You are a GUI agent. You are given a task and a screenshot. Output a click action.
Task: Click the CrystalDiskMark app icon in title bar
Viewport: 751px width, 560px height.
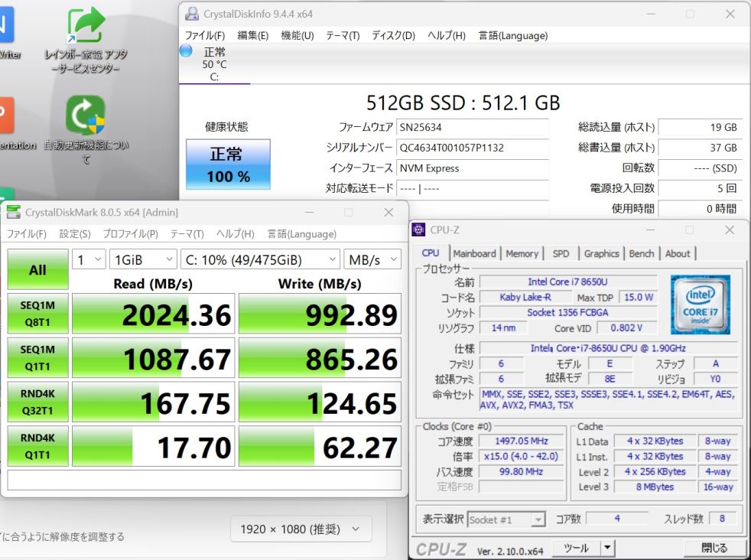(14, 213)
